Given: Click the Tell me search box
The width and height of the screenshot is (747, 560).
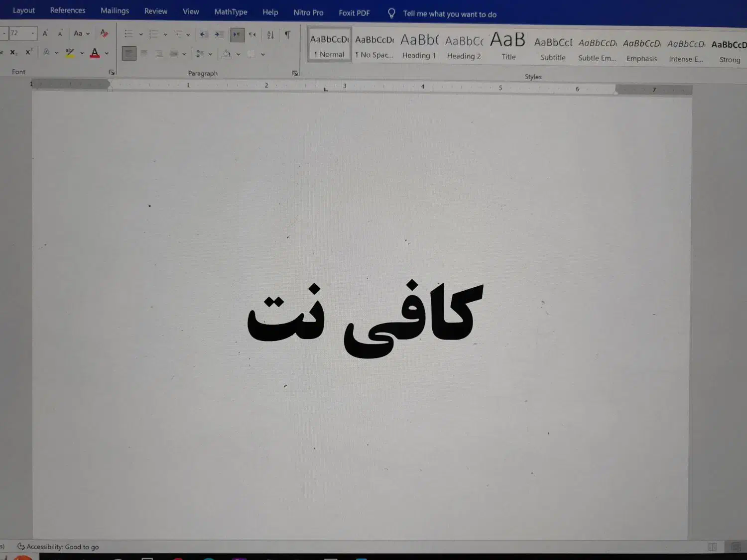Looking at the screenshot, I should (x=449, y=14).
